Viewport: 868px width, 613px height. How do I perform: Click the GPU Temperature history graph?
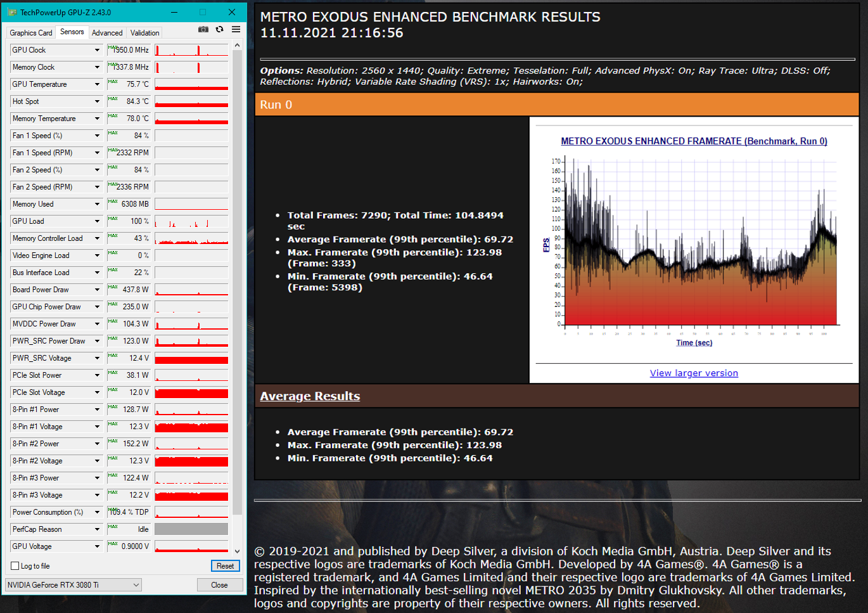[191, 84]
